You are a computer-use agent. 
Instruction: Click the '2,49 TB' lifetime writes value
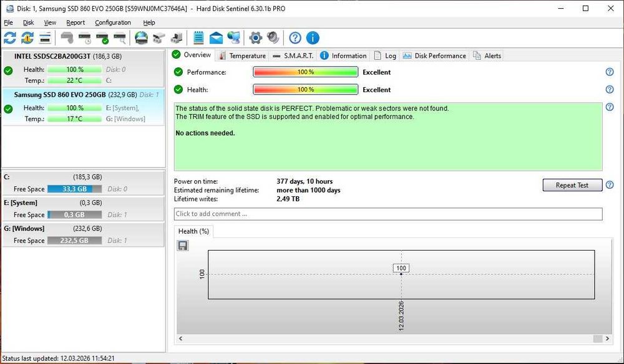point(288,199)
